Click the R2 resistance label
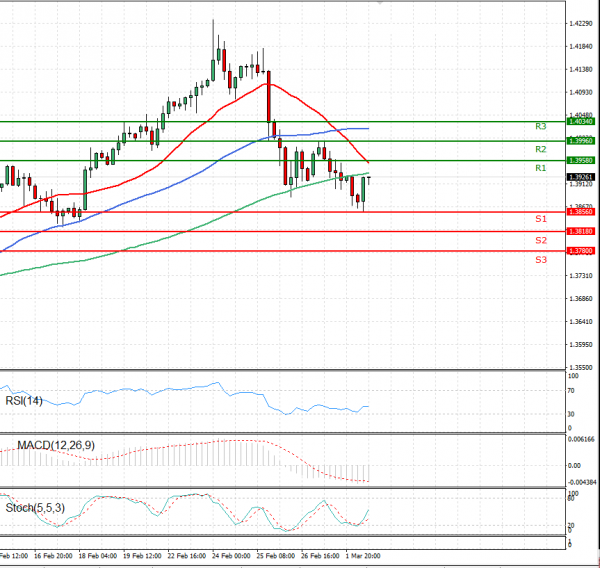 tap(540, 149)
